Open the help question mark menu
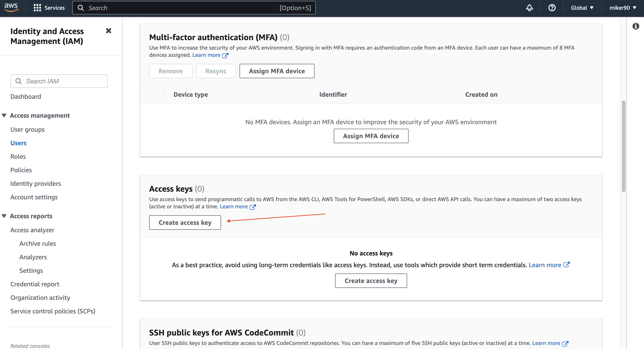Screen dimensions: 644x349 click(552, 8)
